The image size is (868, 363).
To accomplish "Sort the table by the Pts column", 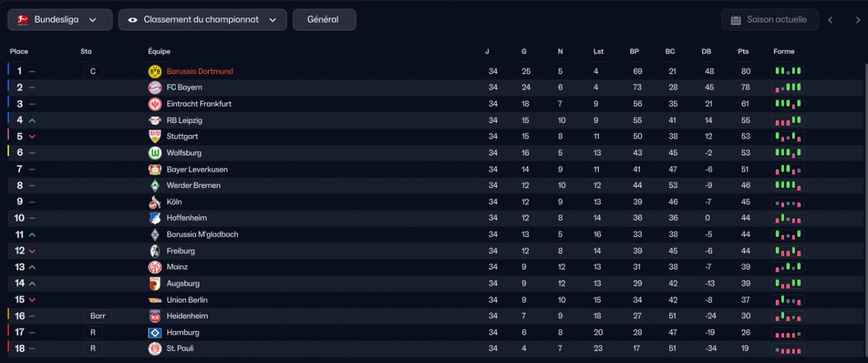I will click(x=743, y=52).
